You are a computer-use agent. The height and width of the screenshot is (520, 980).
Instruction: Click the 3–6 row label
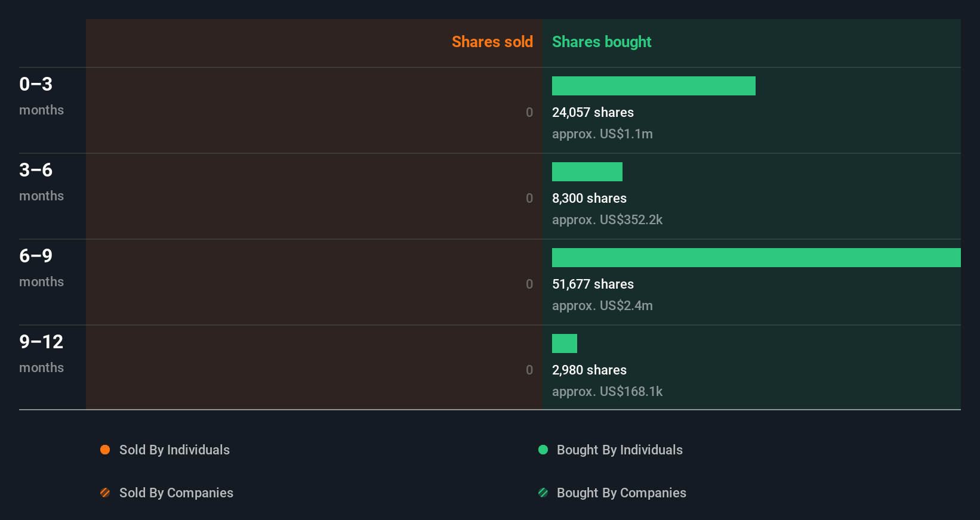[x=36, y=170]
